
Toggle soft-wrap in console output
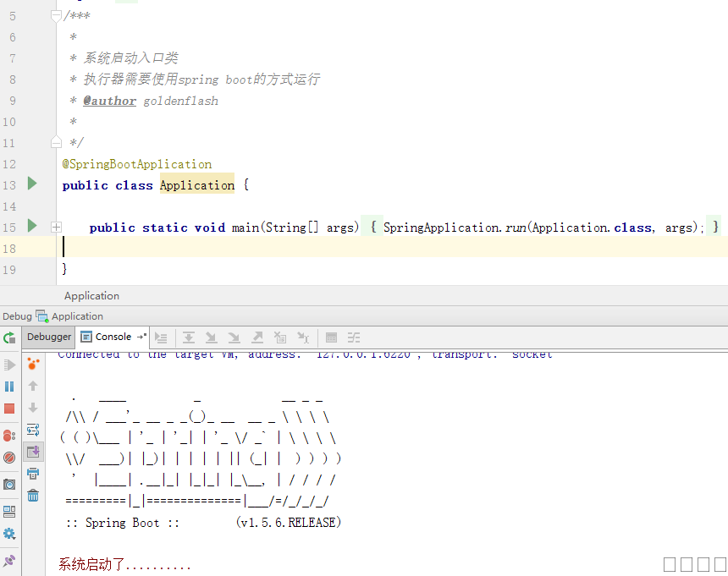(33, 430)
